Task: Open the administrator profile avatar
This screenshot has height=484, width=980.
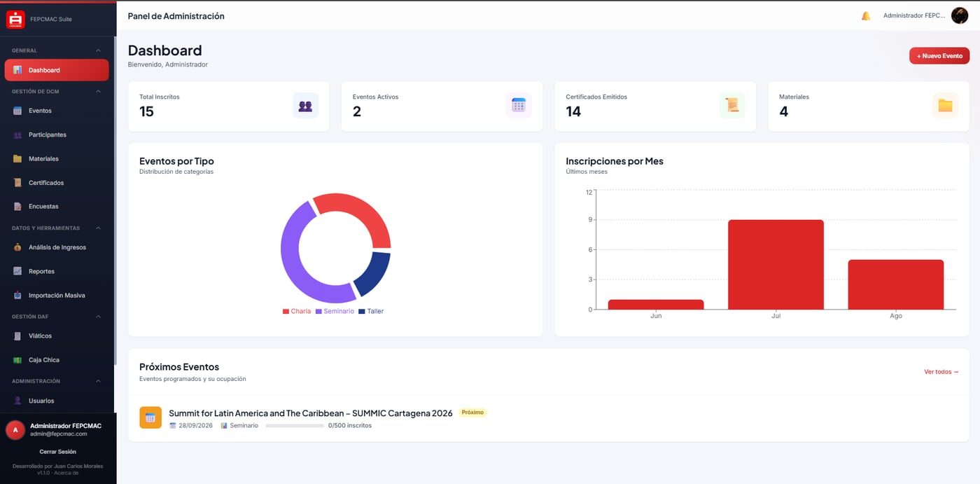Action: (x=960, y=15)
